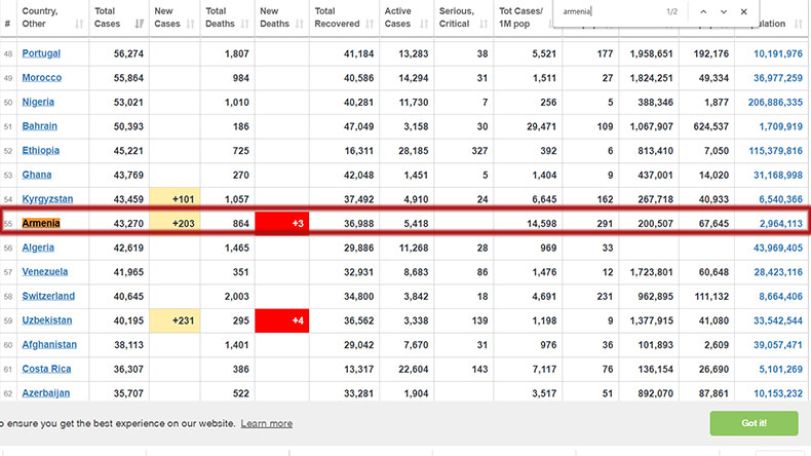Sort by Total Recovered column icon
This screenshot has width=811, height=456.
coord(369,23)
